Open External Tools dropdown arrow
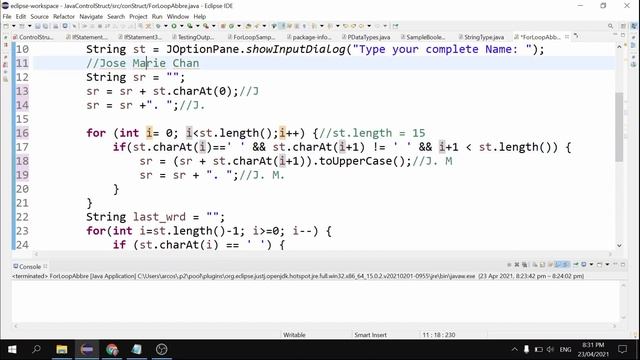640x360 pixels. point(213,26)
